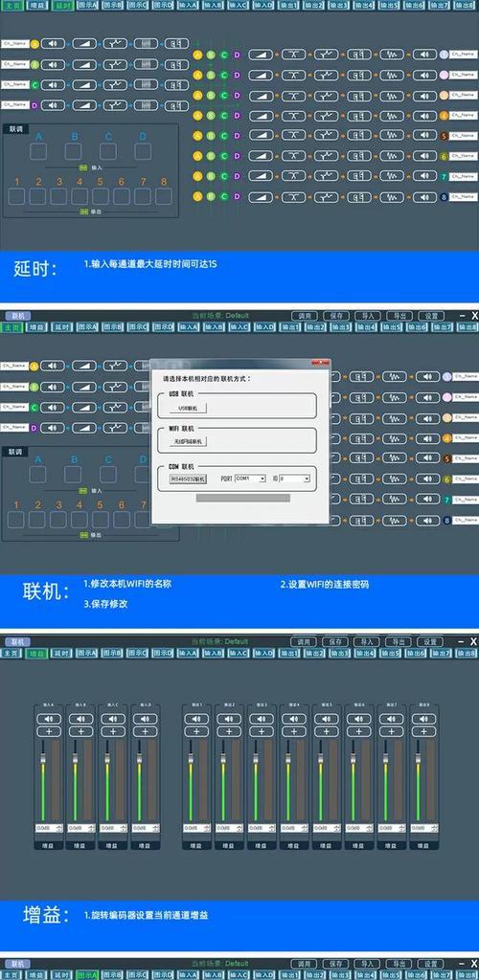Toggle routing dot D for output 8, 延时 screenshot
Image resolution: width=479 pixels, height=980 pixels.
point(237,197)
